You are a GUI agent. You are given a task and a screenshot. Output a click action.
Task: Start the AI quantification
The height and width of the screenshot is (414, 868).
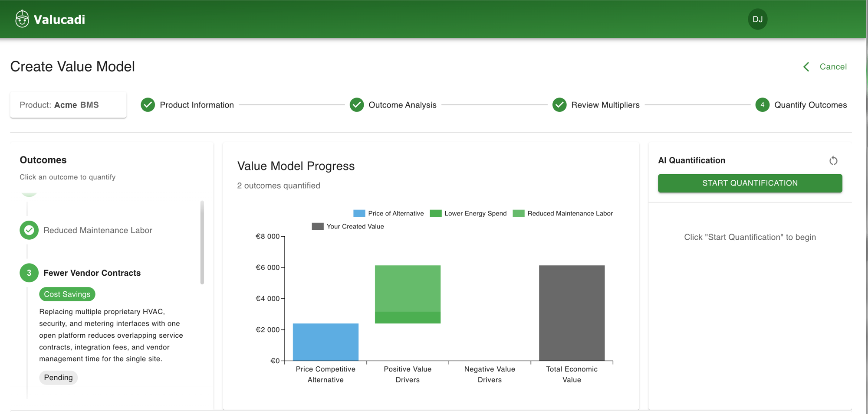click(750, 183)
